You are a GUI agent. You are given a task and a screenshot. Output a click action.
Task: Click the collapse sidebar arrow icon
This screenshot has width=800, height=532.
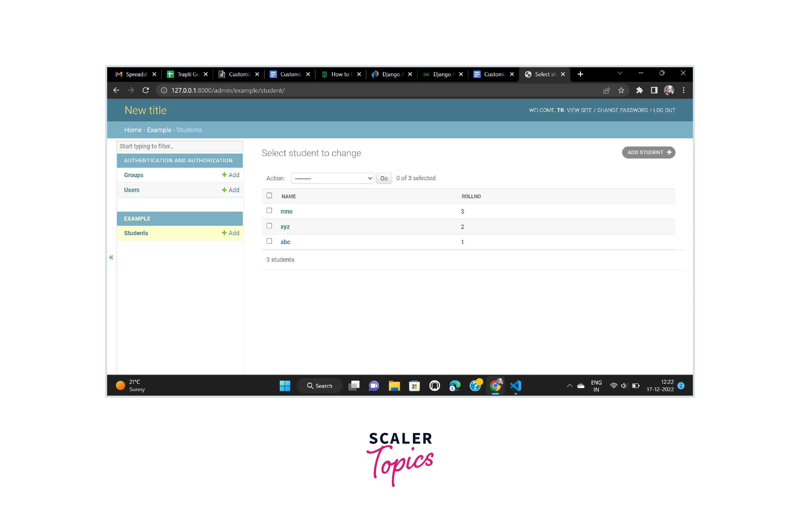pyautogui.click(x=111, y=257)
